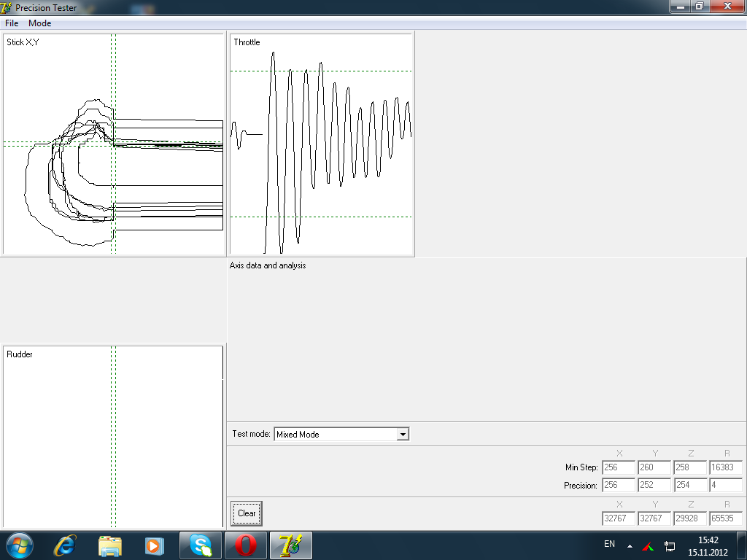Viewport: 747px width, 560px height.
Task: Open the Windows Start button
Action: (20, 545)
